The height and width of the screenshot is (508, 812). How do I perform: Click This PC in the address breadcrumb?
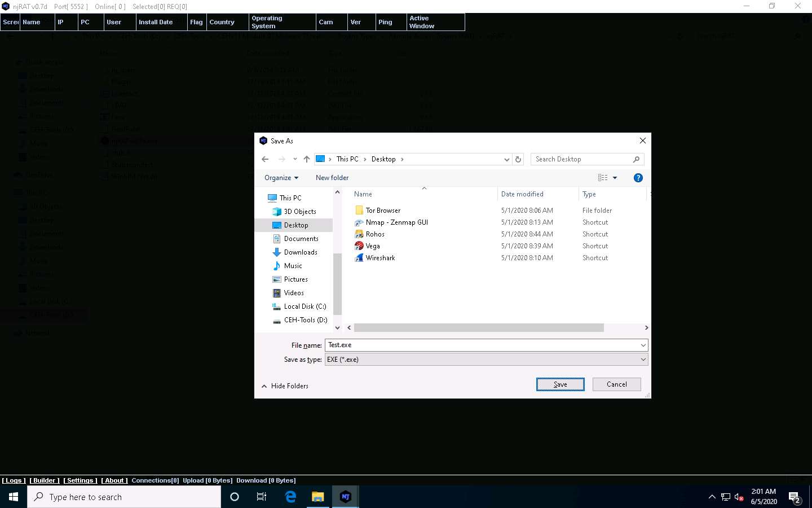coord(347,159)
